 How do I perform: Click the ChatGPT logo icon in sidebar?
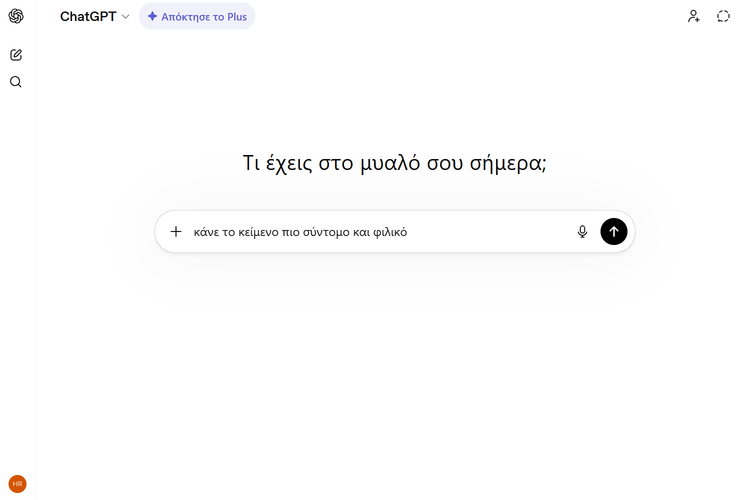pyautogui.click(x=16, y=16)
